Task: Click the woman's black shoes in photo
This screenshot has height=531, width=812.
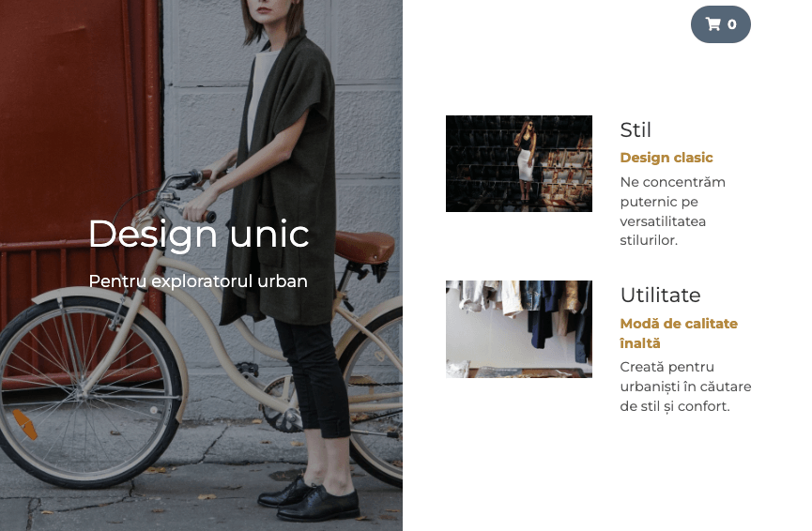Action: (309, 499)
